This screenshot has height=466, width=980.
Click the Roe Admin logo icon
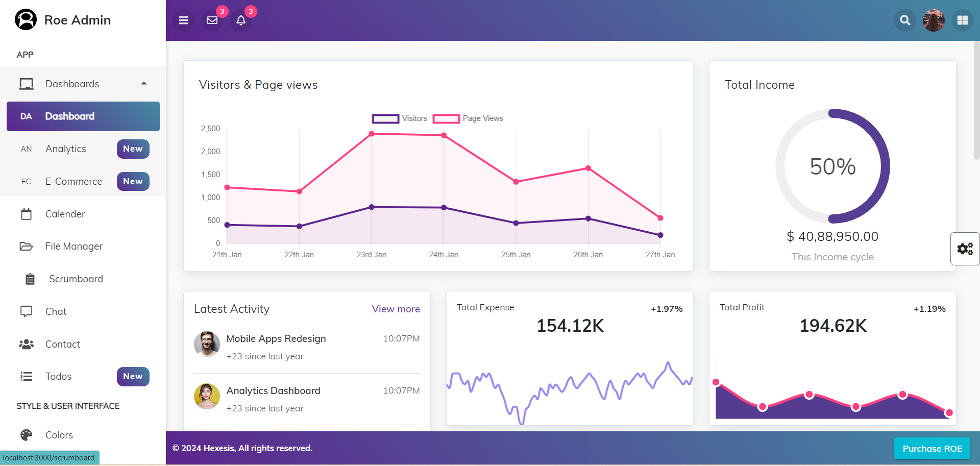tap(26, 20)
